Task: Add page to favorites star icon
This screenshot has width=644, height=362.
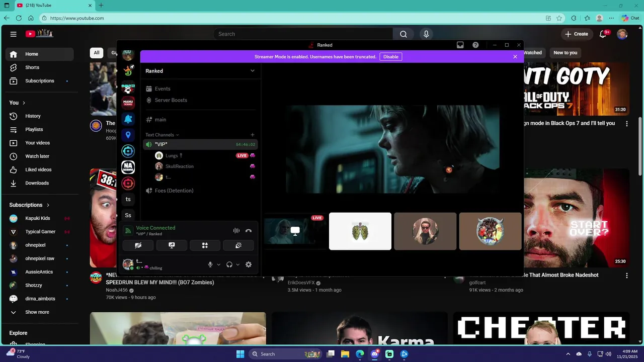Action: (x=559, y=18)
